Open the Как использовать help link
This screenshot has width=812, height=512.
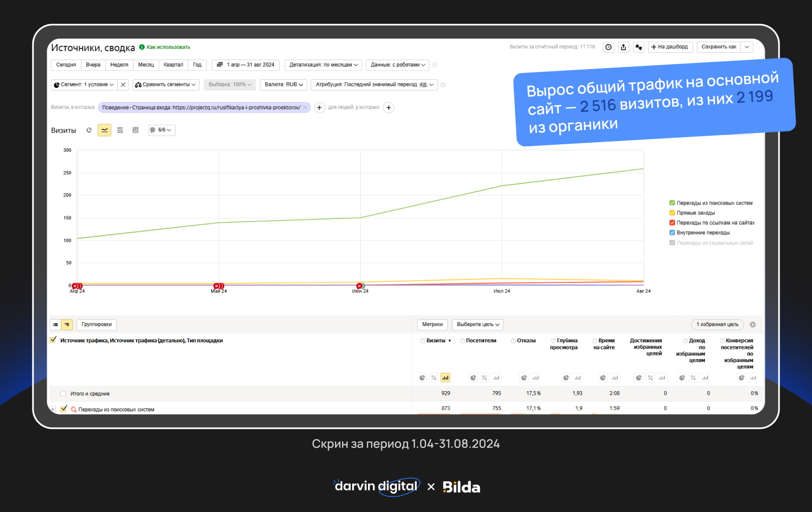pyautogui.click(x=168, y=47)
